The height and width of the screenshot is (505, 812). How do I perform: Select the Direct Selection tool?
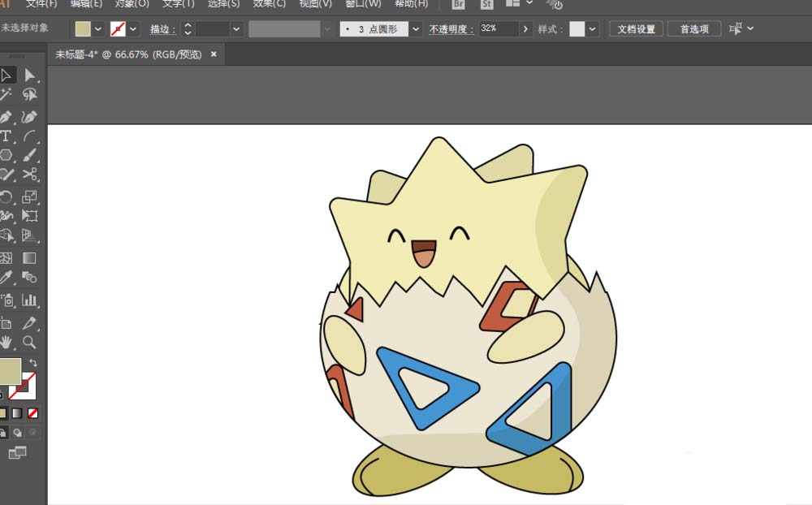click(29, 76)
